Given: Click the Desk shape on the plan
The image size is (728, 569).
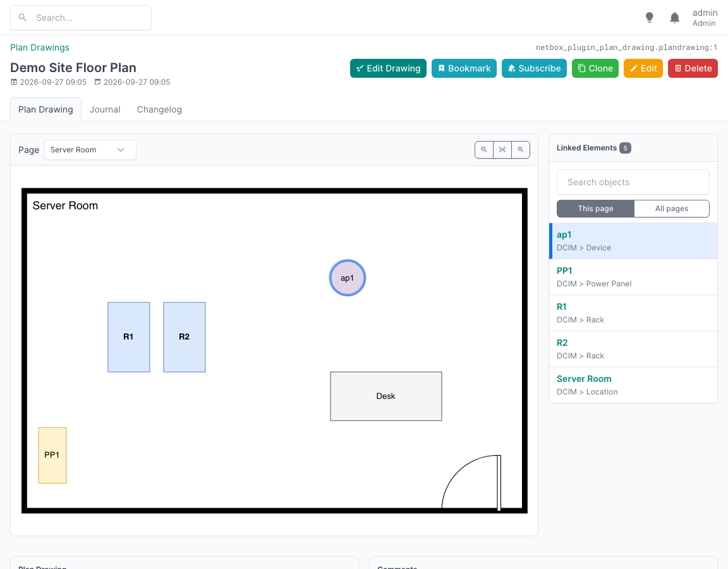Looking at the screenshot, I should tap(386, 396).
